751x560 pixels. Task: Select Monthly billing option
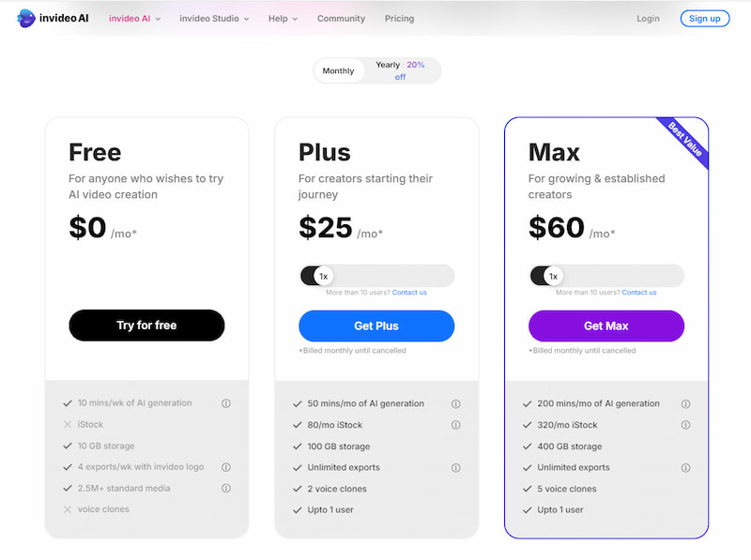pos(339,71)
